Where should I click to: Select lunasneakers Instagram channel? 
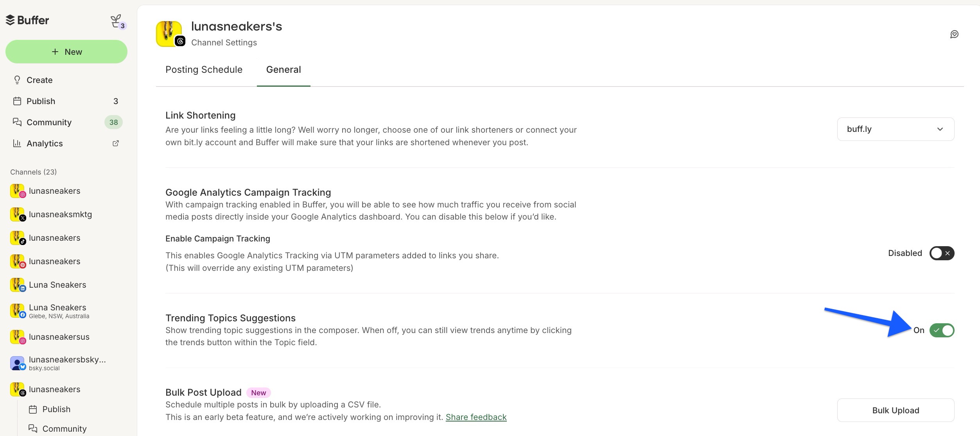66,191
